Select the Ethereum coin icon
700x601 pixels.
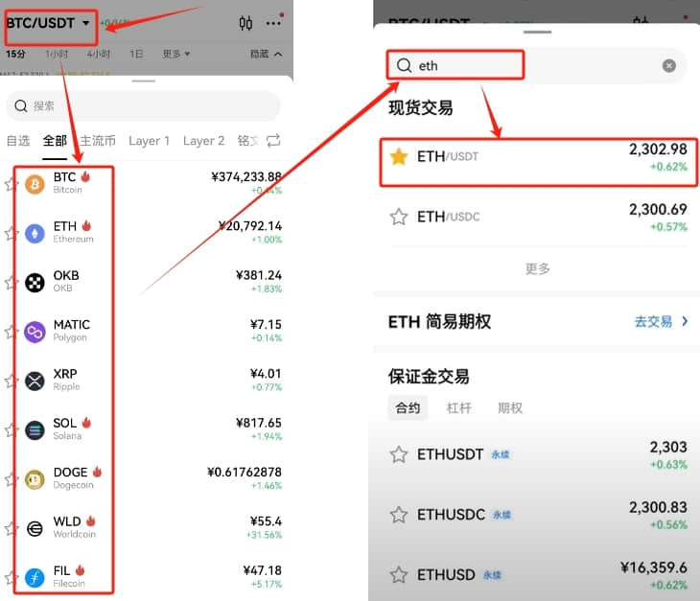[x=35, y=233]
